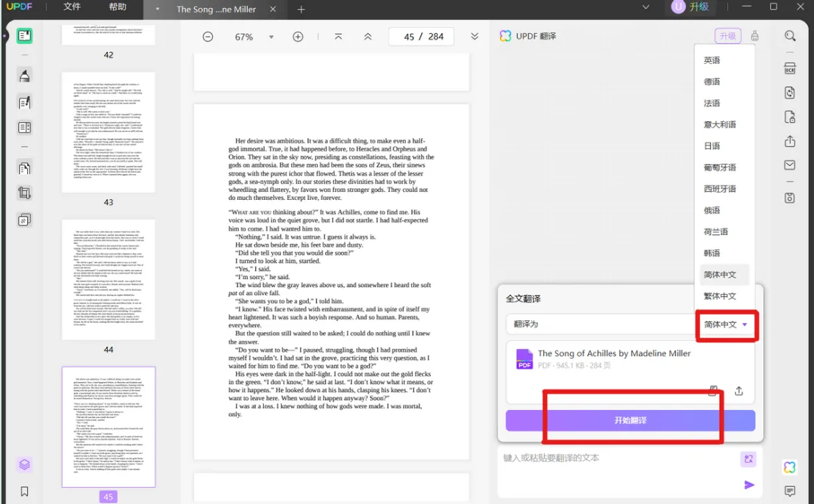Open the layers panel icon
Image resolution: width=814 pixels, height=504 pixels.
pos(24,464)
